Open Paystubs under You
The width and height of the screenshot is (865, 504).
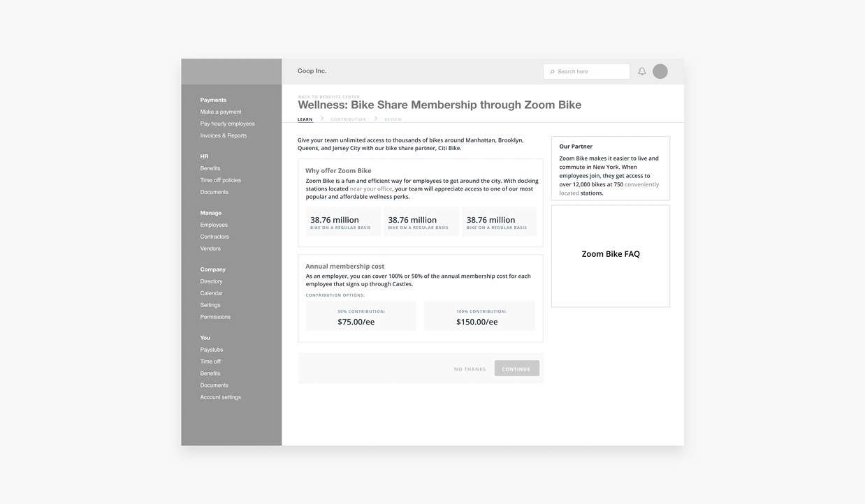click(212, 350)
